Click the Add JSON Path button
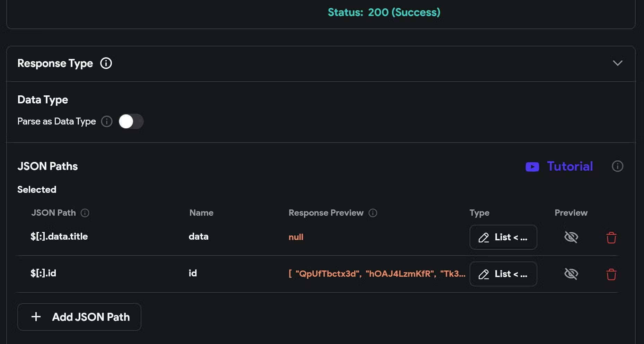This screenshot has height=344, width=644. [79, 317]
